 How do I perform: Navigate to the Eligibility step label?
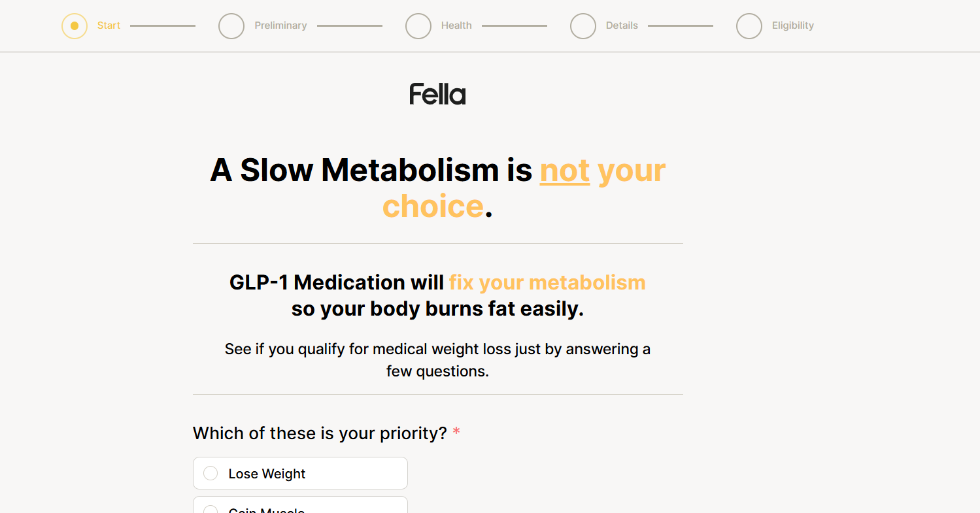pyautogui.click(x=792, y=25)
